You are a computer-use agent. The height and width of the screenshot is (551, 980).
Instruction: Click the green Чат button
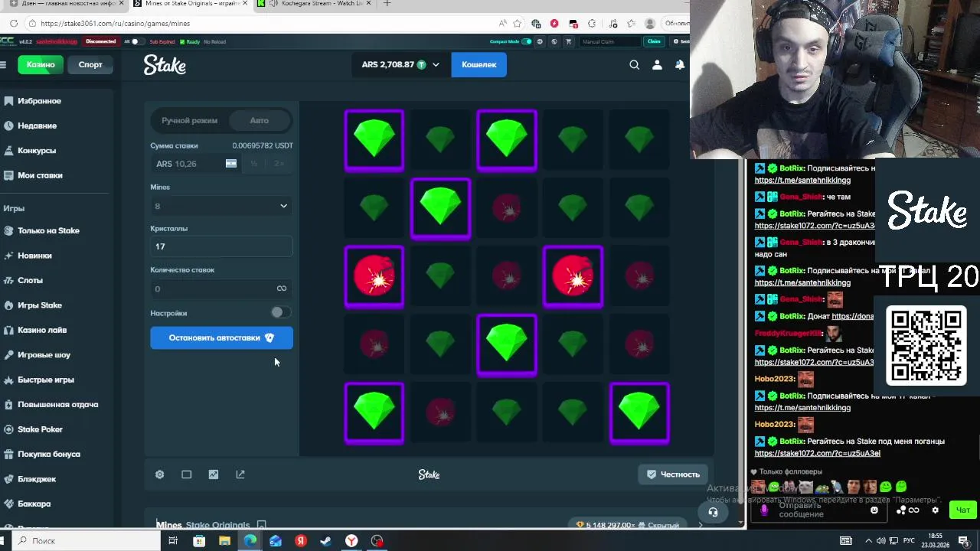[x=963, y=510]
